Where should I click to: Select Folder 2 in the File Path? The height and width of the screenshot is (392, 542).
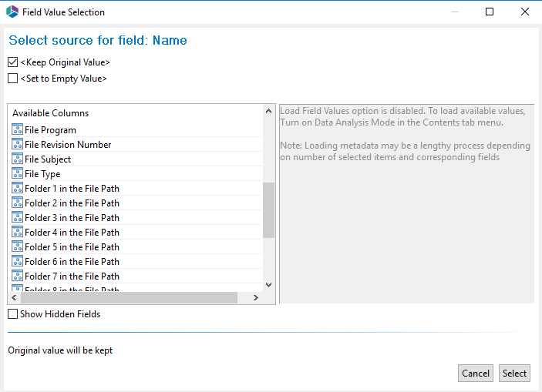(x=72, y=203)
